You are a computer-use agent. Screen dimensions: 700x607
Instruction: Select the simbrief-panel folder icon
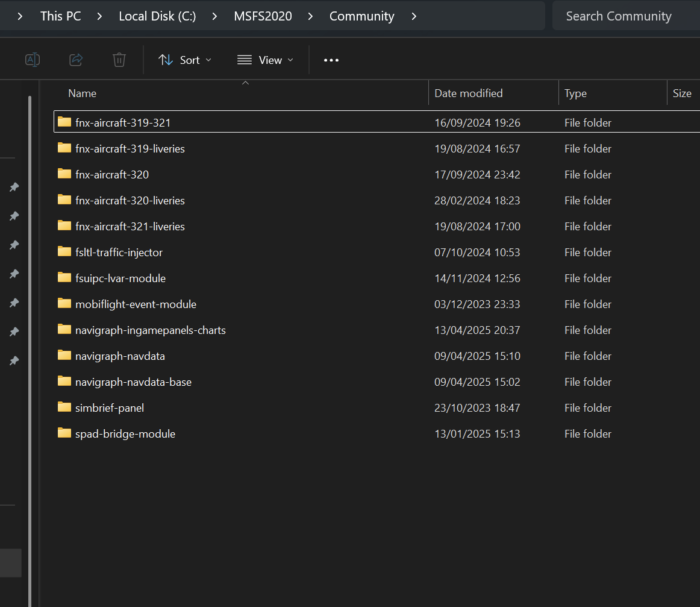pos(64,407)
